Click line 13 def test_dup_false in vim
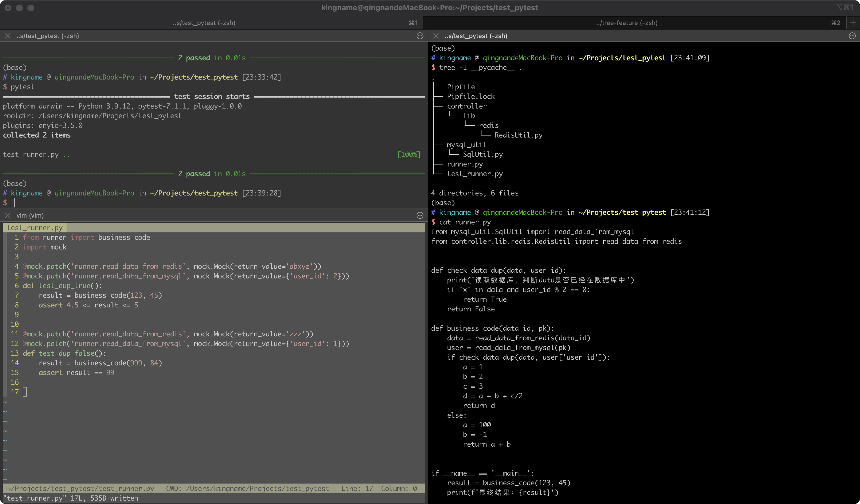Viewport: 860px width, 504px height. pos(64,353)
